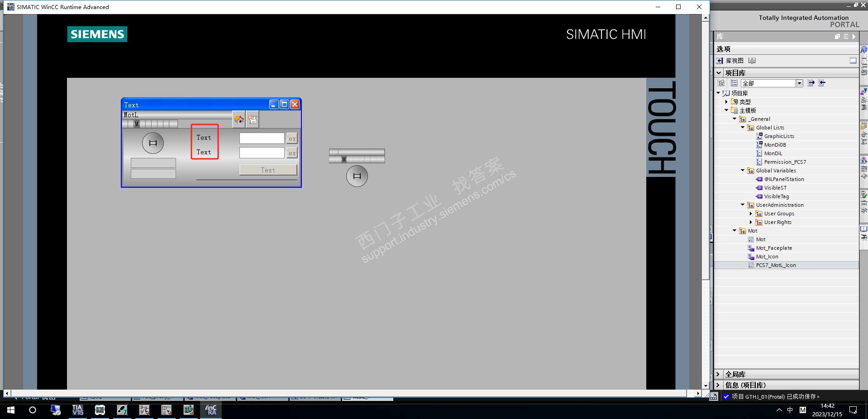This screenshot has height=419, width=868.
Task: Click the first project library toolbar icon
Action: [721, 83]
